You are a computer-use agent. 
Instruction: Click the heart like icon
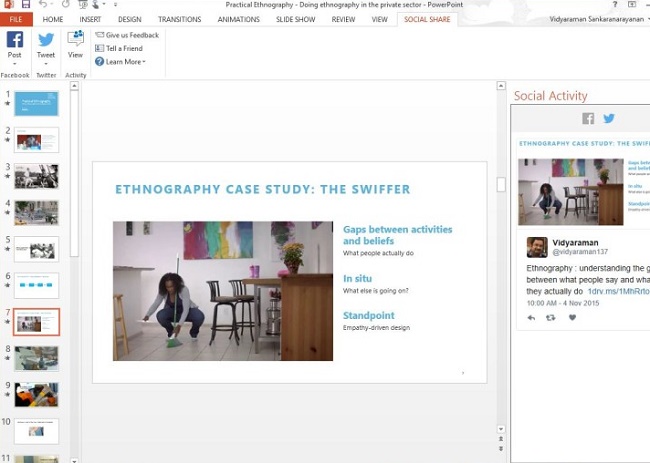coord(572,318)
